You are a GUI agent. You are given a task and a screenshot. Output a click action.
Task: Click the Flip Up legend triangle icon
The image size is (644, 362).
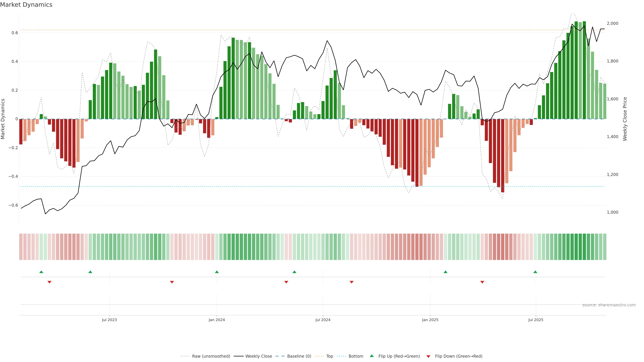click(371, 356)
